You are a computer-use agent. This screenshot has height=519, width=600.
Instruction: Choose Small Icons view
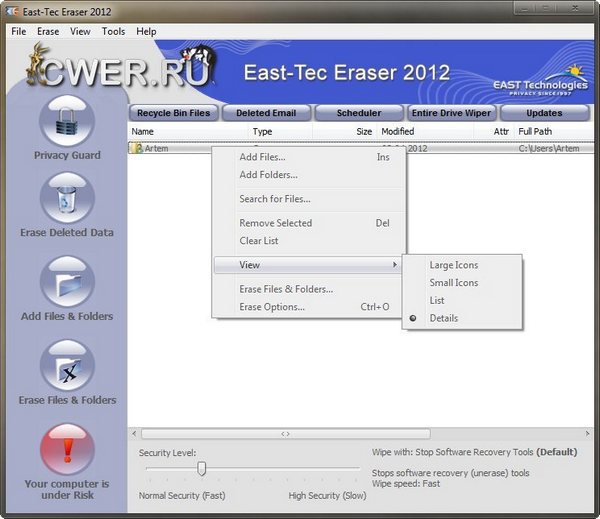point(453,282)
